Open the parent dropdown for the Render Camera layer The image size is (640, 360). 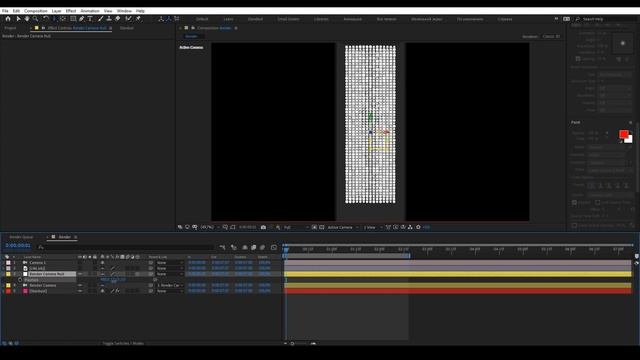pos(169,286)
